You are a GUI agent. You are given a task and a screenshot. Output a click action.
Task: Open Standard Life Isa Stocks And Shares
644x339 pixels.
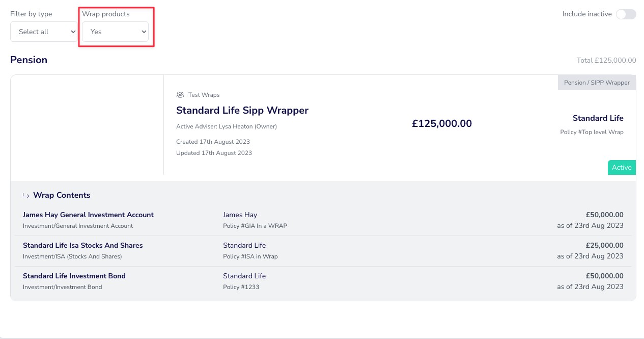pyautogui.click(x=82, y=245)
